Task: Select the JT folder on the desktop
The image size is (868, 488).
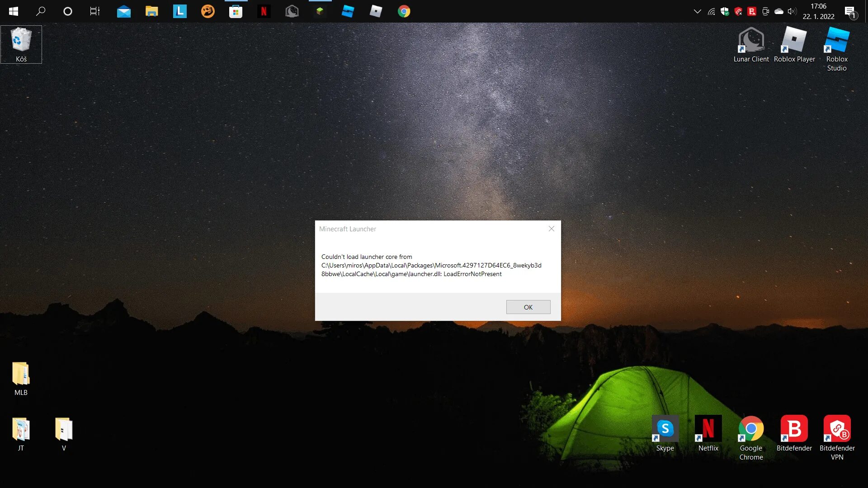Action: coord(21,434)
